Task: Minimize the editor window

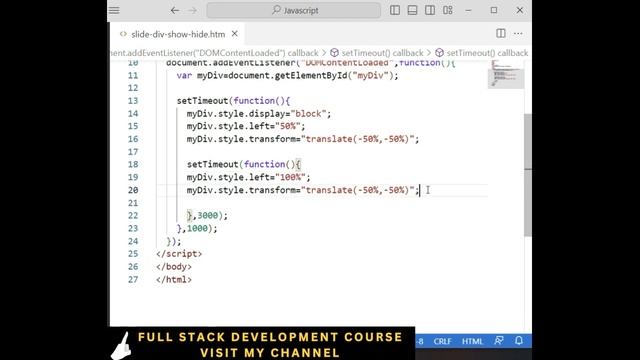Action: pos(468,11)
